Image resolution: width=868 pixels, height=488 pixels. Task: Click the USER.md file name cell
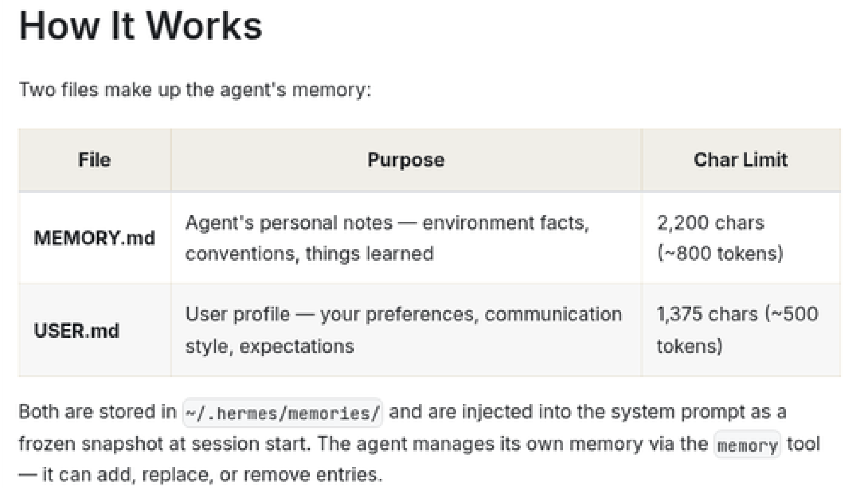(76, 331)
